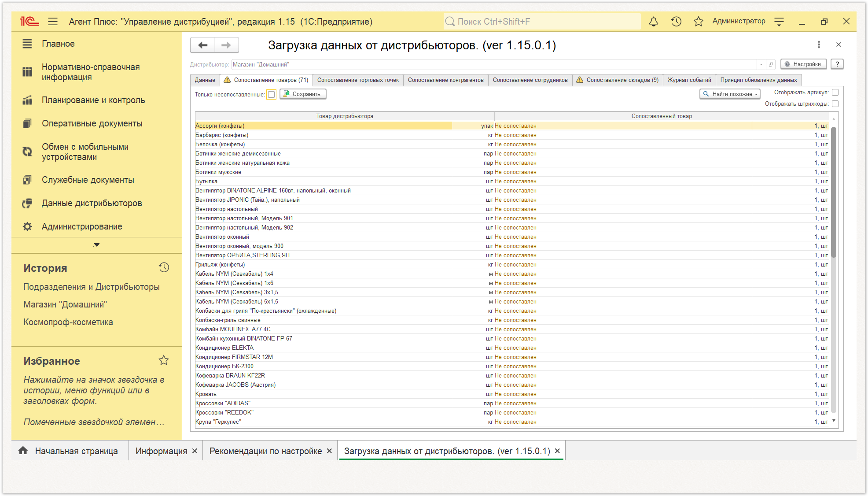Select the Кабель NYM (Севкабель) 3х1,5 row

512,292
